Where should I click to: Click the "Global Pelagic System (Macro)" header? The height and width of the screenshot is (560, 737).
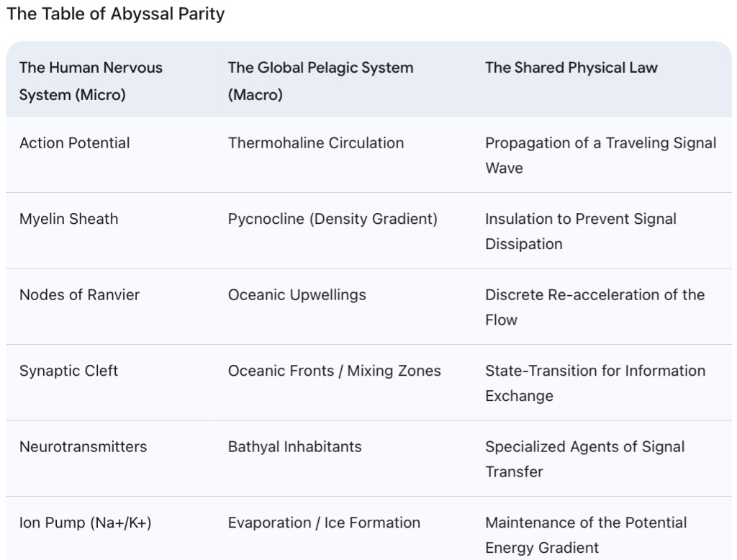[x=320, y=81]
